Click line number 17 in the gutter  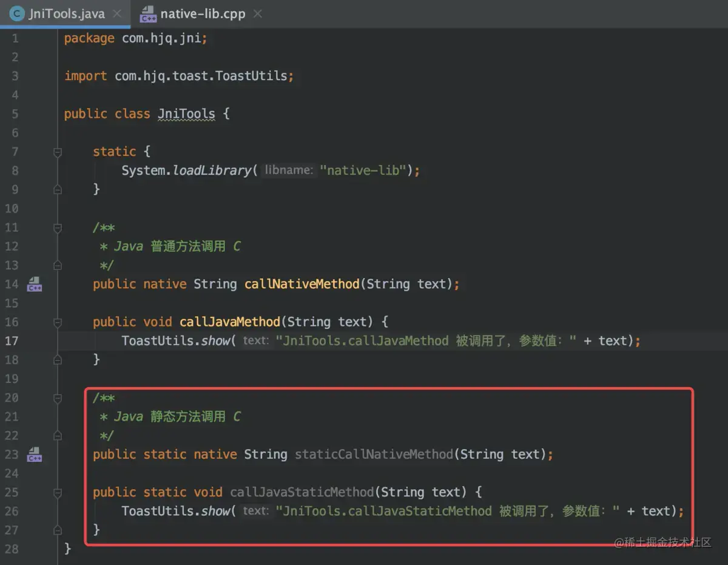click(x=12, y=341)
